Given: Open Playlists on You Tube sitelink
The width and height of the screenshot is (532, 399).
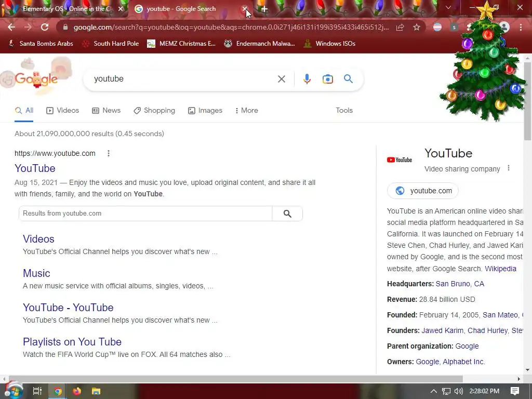Looking at the screenshot, I should [72, 342].
